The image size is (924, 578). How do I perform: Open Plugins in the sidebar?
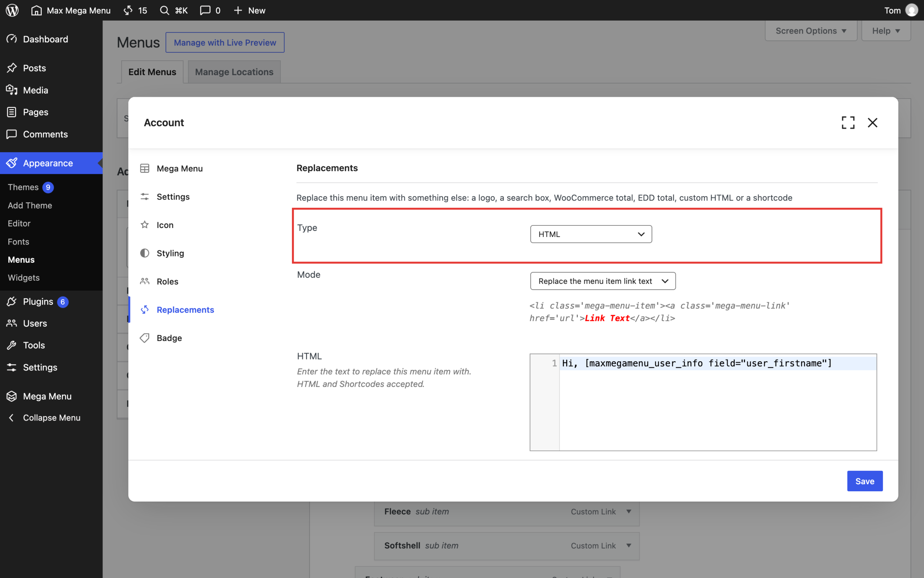pyautogui.click(x=51, y=302)
